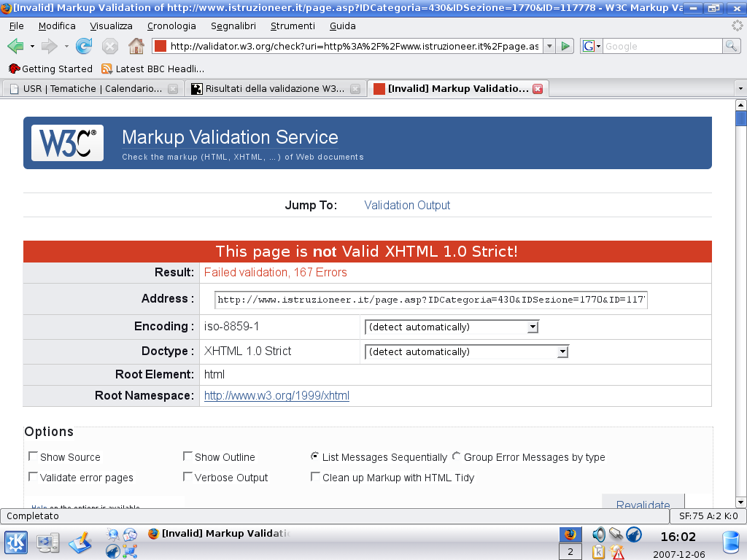The width and height of the screenshot is (747, 560).
Task: Go back with the green back arrow
Action: point(16,46)
